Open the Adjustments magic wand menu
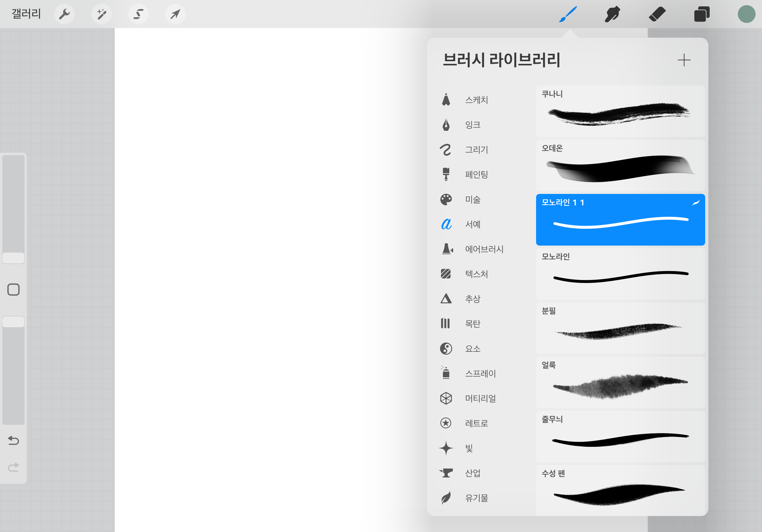Viewport: 762px width, 532px height. tap(101, 14)
